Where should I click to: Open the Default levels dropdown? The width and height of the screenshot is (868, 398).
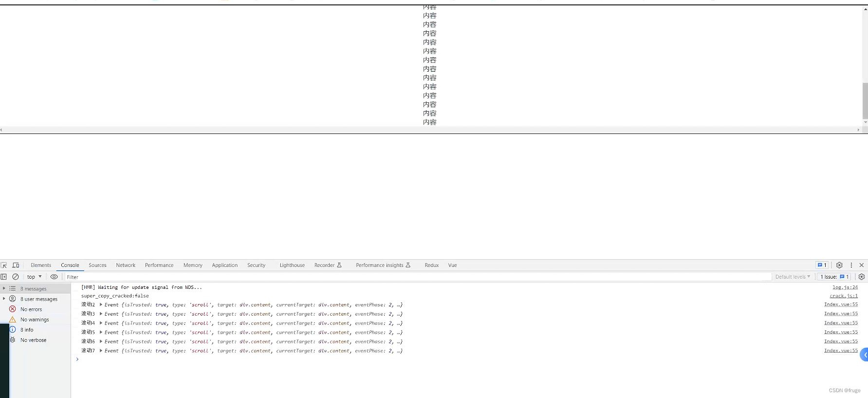click(x=793, y=277)
